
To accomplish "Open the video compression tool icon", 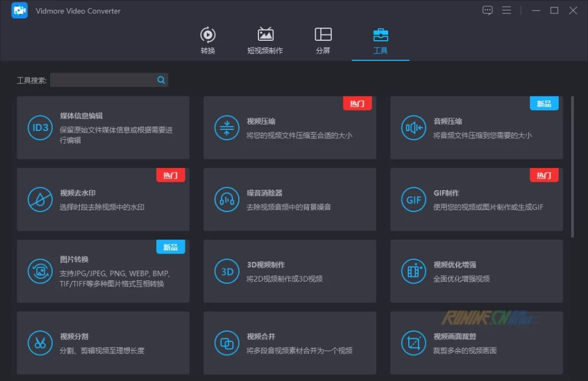I will click(227, 128).
